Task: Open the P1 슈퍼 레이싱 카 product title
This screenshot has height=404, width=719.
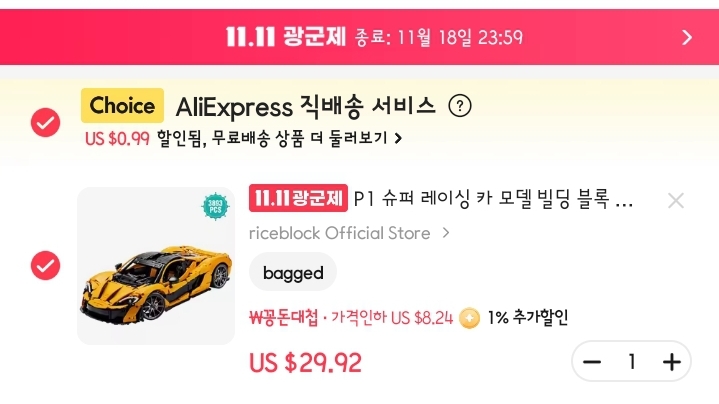Action: [493, 199]
